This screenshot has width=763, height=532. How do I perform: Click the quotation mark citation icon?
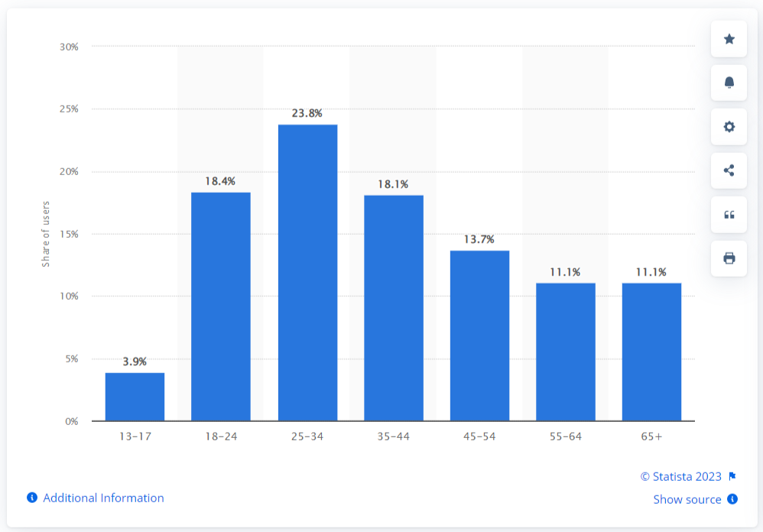tap(729, 215)
